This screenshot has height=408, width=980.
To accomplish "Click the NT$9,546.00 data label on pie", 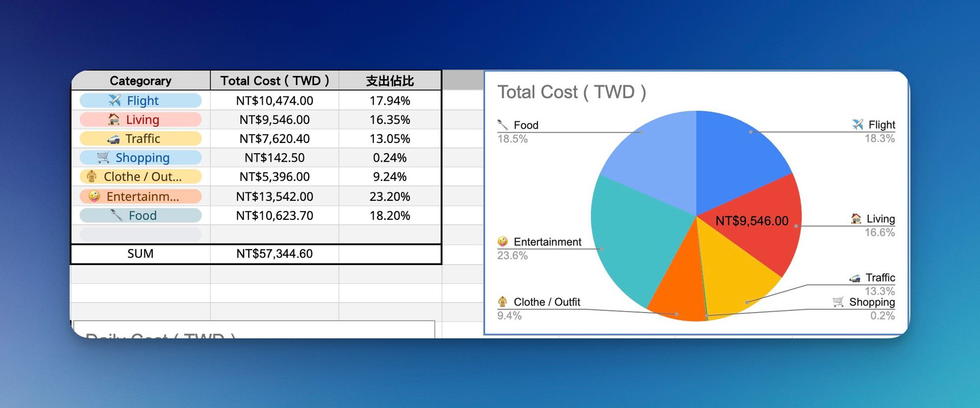I will point(752,221).
